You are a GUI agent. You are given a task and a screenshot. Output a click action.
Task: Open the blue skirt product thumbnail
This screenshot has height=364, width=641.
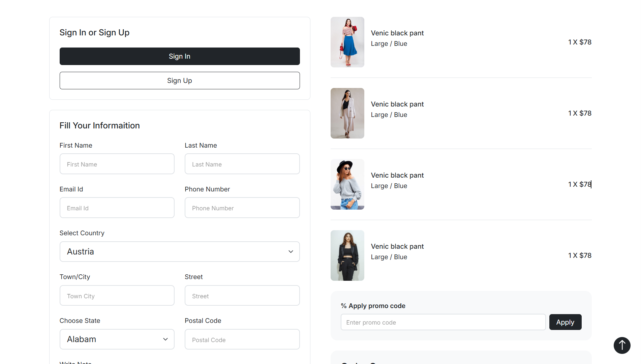click(x=347, y=42)
